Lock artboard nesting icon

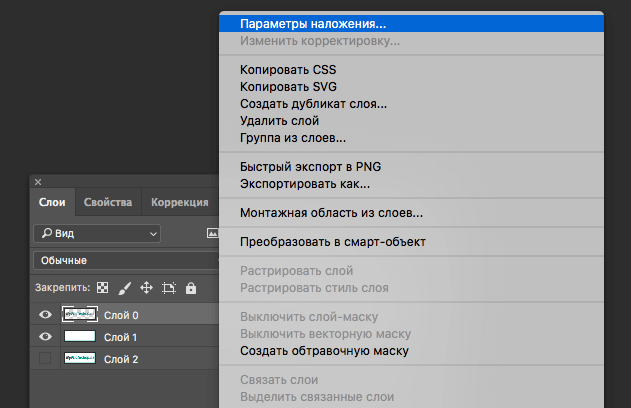(x=169, y=288)
